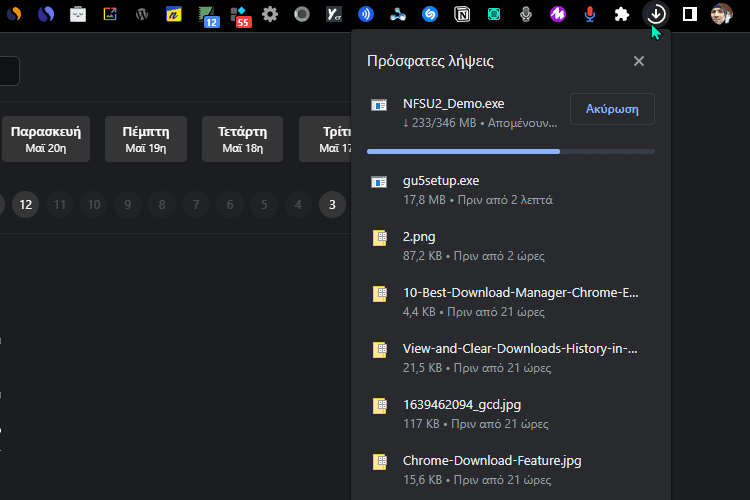Select number 10 circle
The width and height of the screenshot is (750, 500).
point(94,205)
